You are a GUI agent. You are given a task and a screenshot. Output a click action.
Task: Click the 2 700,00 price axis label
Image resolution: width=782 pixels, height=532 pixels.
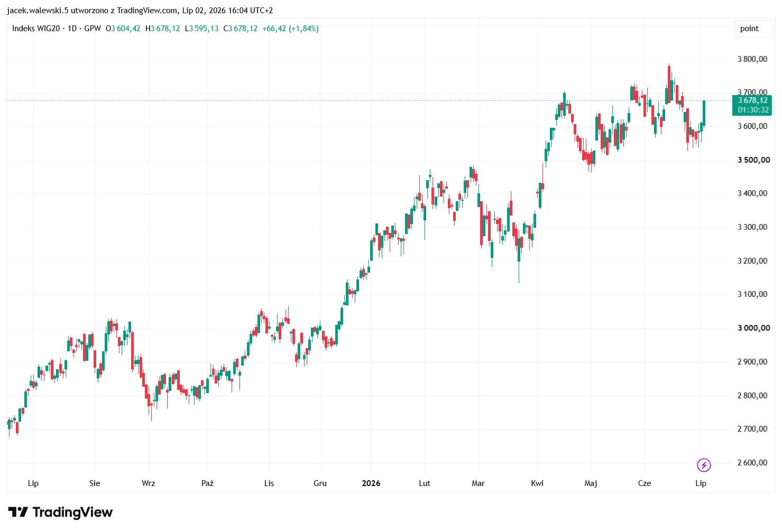pyautogui.click(x=752, y=429)
